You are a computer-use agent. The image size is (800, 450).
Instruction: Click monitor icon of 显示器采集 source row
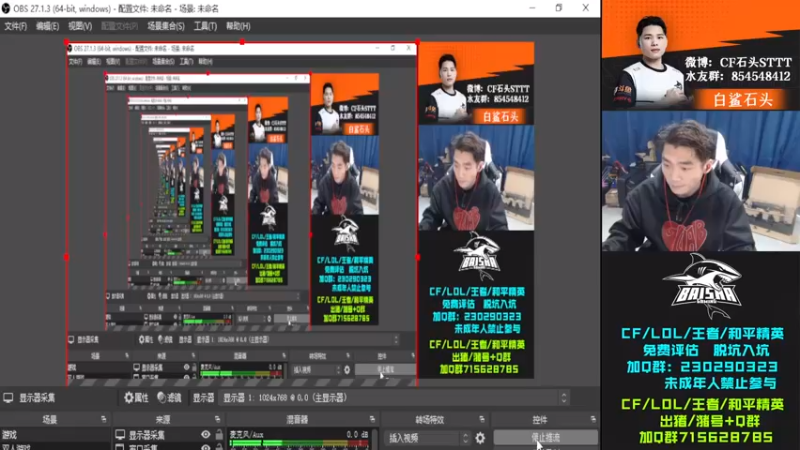120,435
